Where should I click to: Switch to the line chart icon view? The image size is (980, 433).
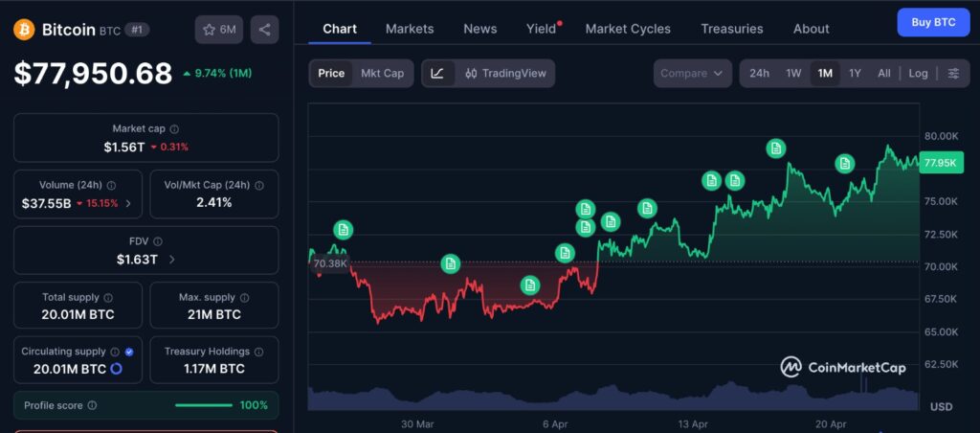point(438,73)
